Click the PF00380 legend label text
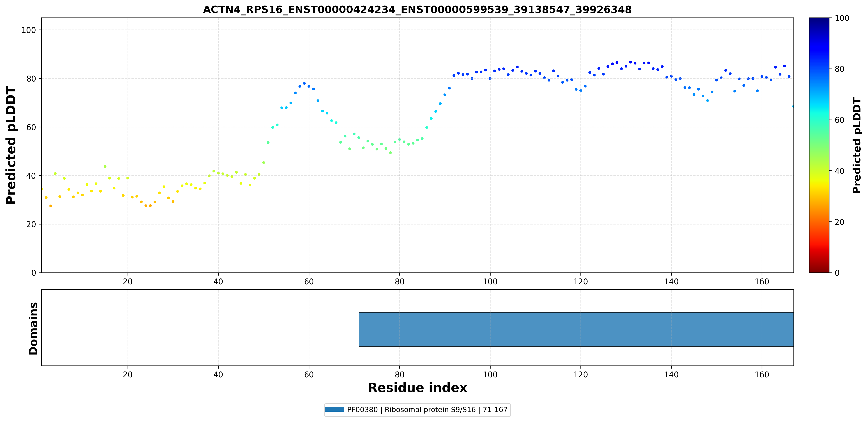This screenshot has width=868, height=422. click(x=427, y=410)
